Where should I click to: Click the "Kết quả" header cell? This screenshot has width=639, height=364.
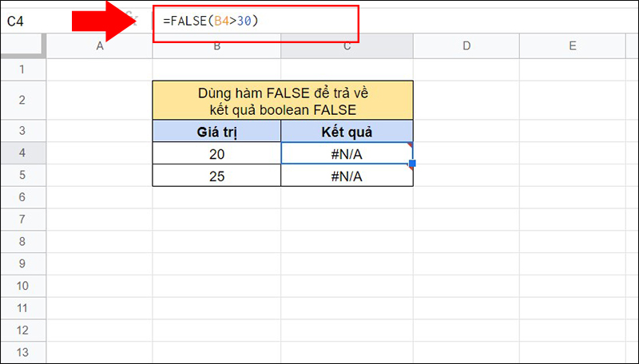[347, 131]
